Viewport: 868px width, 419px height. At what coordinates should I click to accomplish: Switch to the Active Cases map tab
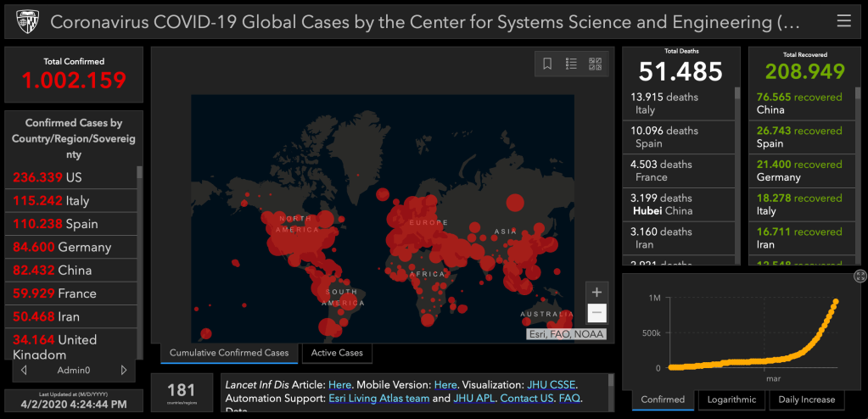[x=337, y=353]
